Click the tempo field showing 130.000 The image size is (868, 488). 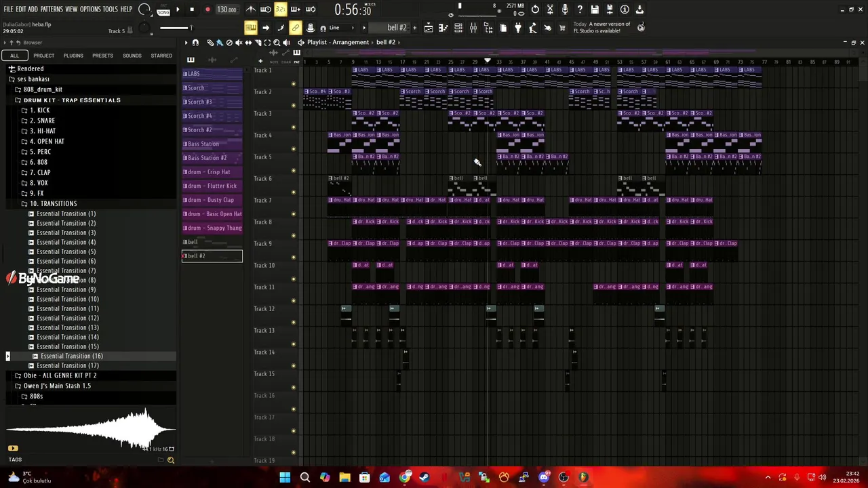[226, 9]
